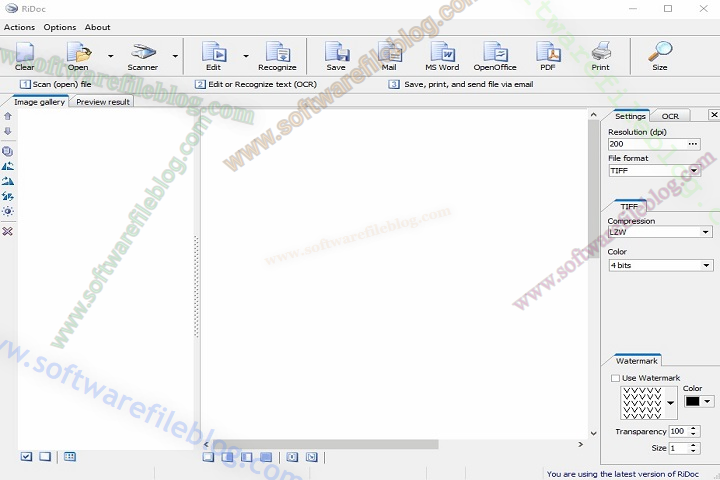Send file via Mail icon
Image resolution: width=720 pixels, height=480 pixels.
click(389, 54)
